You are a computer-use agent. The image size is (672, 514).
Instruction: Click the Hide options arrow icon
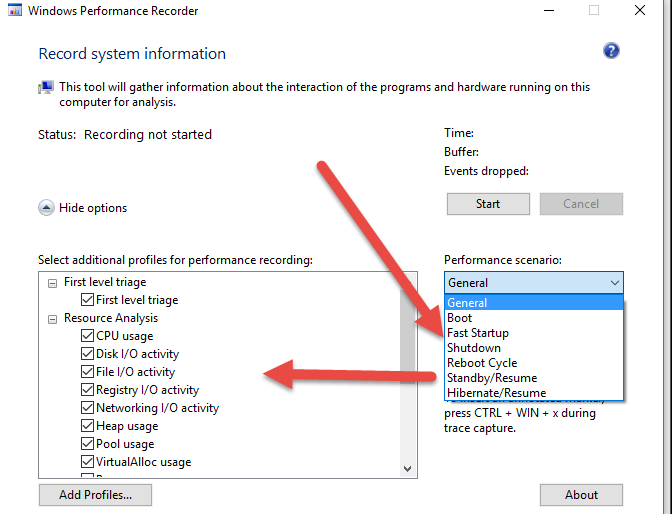(46, 207)
